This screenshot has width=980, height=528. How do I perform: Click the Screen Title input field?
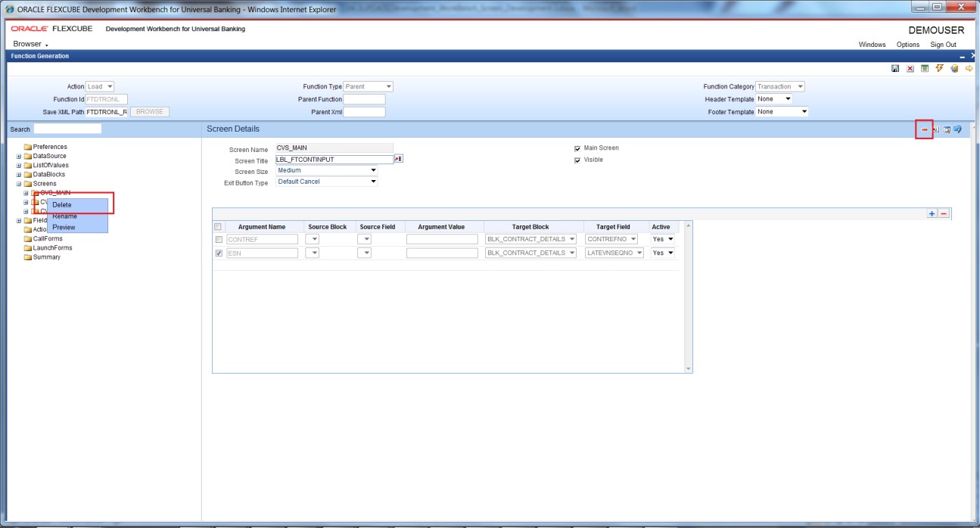tap(334, 160)
